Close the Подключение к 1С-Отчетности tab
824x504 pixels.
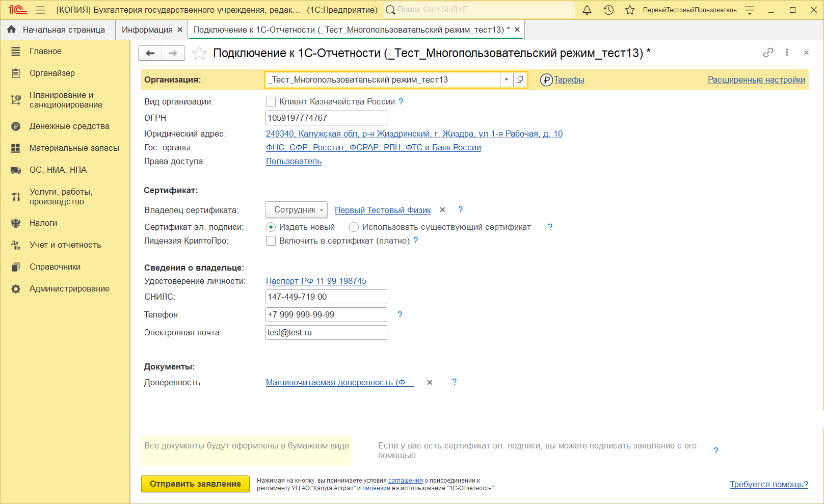click(517, 30)
